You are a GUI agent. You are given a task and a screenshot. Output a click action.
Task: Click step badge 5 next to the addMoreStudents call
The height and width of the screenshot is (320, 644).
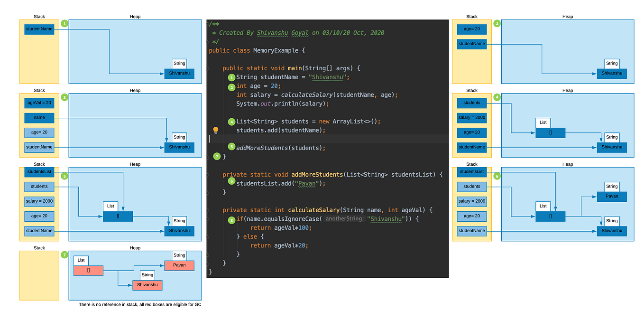click(231, 148)
